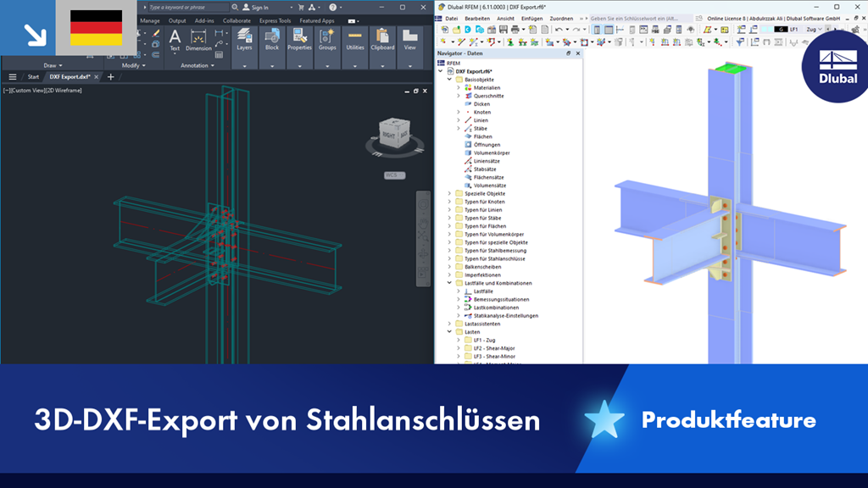Click the redo arrow in RFEM toolbar
This screenshot has height=488, width=868.
(576, 30)
